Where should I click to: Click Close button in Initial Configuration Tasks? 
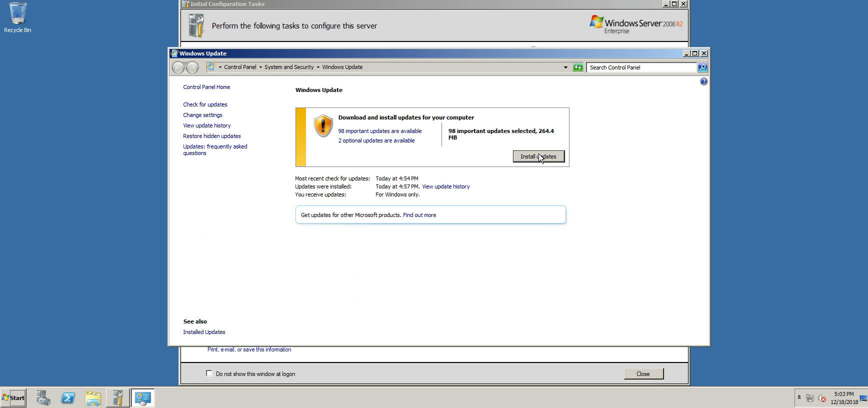[x=643, y=374]
